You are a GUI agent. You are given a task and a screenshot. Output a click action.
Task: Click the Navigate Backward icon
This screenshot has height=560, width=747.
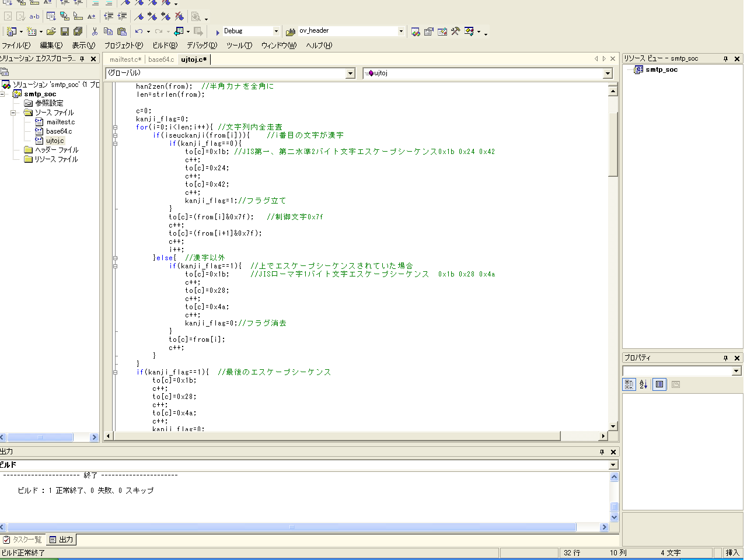pos(179,31)
